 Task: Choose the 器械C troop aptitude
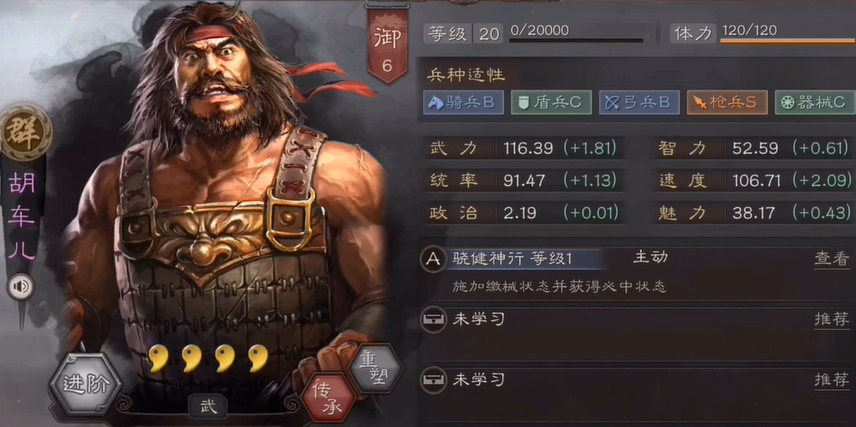(x=815, y=103)
